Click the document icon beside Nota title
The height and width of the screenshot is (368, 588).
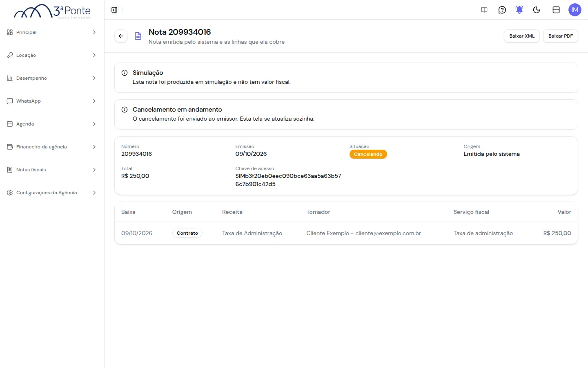pyautogui.click(x=138, y=36)
